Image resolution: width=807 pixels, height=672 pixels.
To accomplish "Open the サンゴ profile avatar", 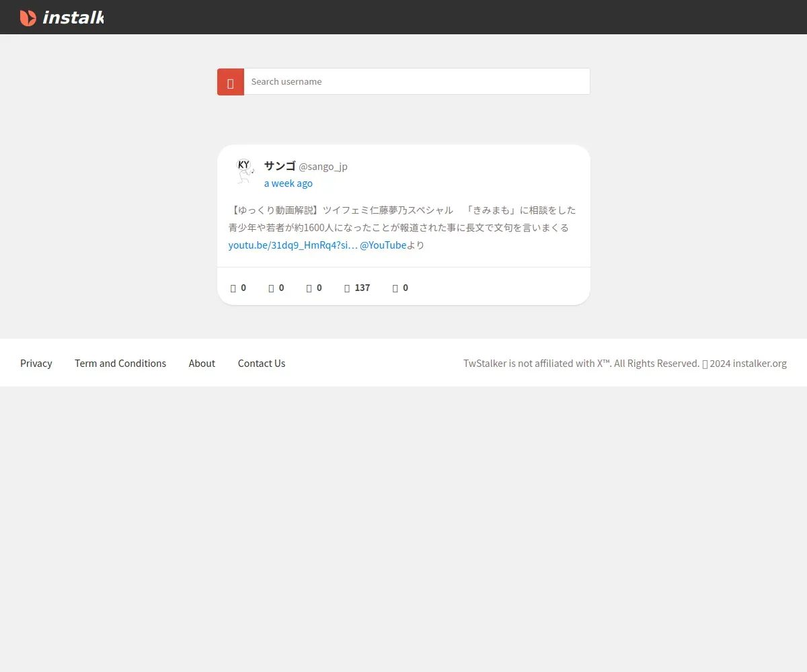I will (x=243, y=171).
